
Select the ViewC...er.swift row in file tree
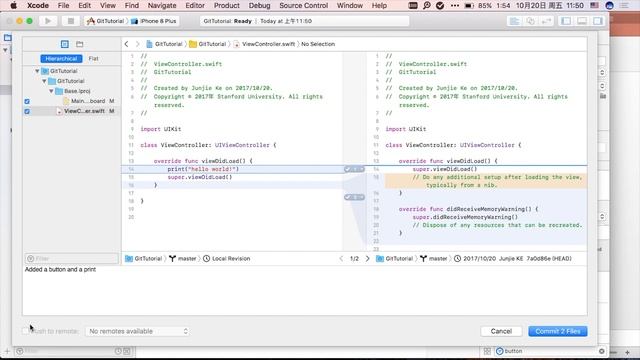tap(71, 111)
